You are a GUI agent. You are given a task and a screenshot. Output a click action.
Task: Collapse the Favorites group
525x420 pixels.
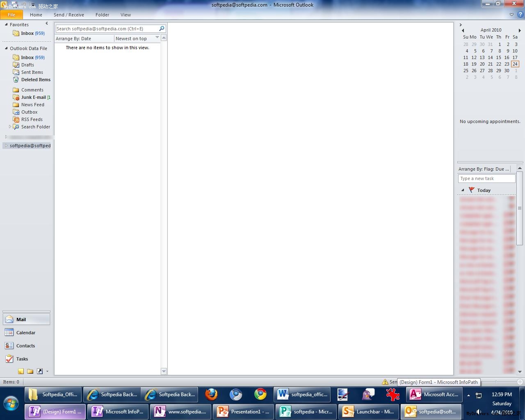coord(6,25)
